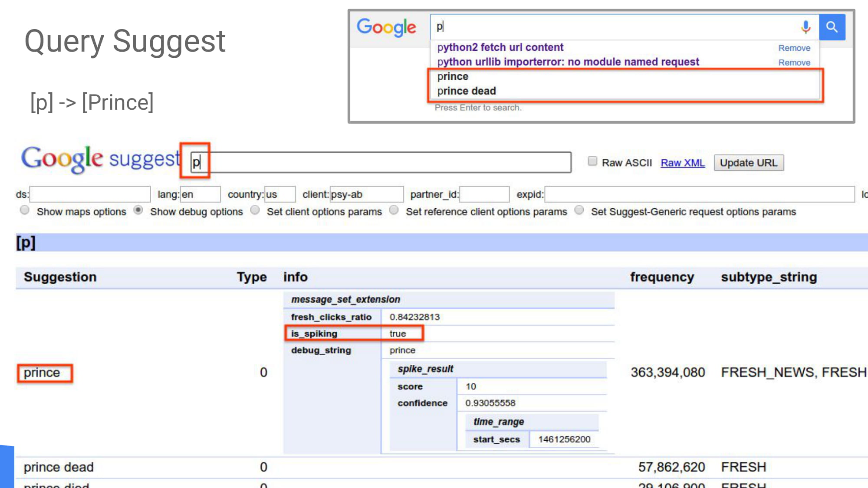Click the debug_string label
Screen dimensions: 868x488
tap(321, 350)
